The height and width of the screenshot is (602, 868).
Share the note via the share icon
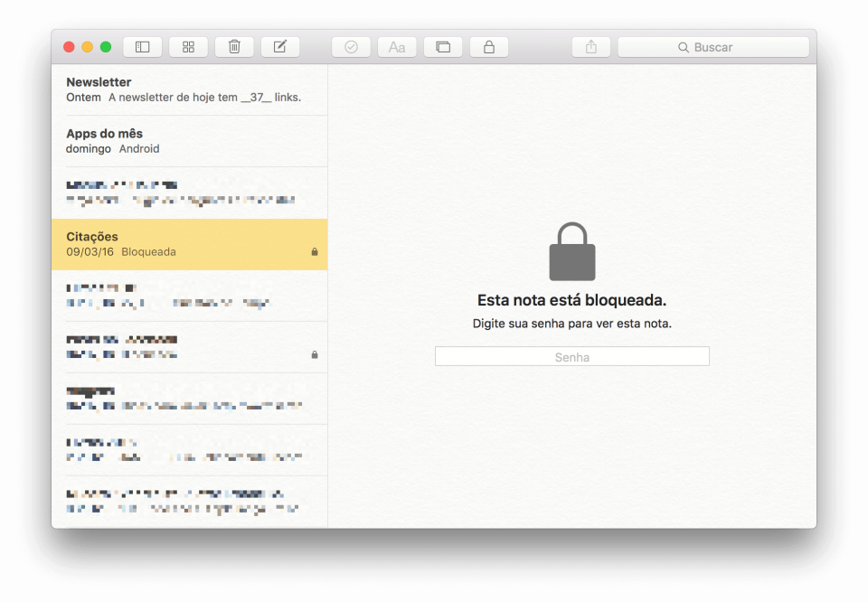pos(590,46)
